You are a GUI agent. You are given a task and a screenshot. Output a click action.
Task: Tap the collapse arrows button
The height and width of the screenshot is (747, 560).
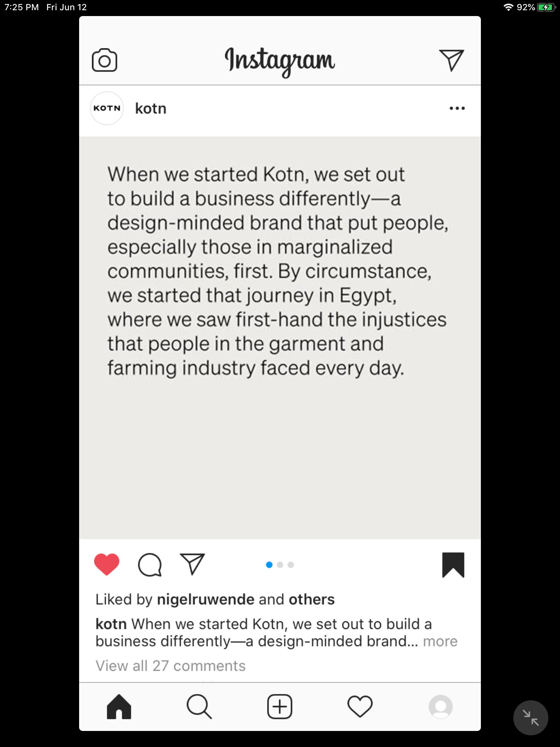(530, 718)
